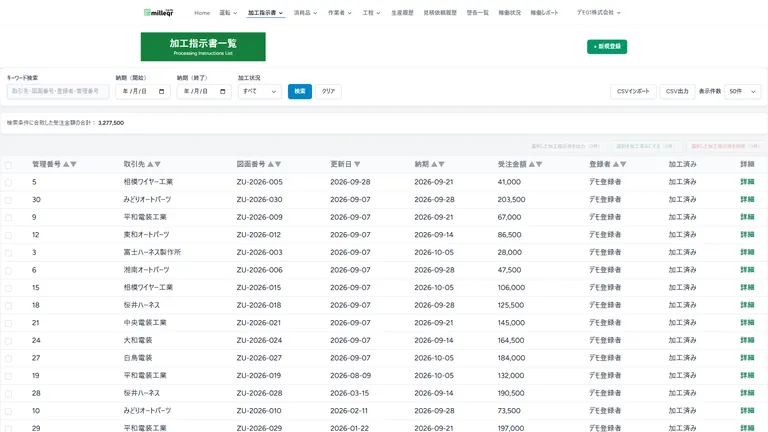The image size is (768, 432).
Task: Expand the 作業者 navigation menu
Action: (339, 13)
